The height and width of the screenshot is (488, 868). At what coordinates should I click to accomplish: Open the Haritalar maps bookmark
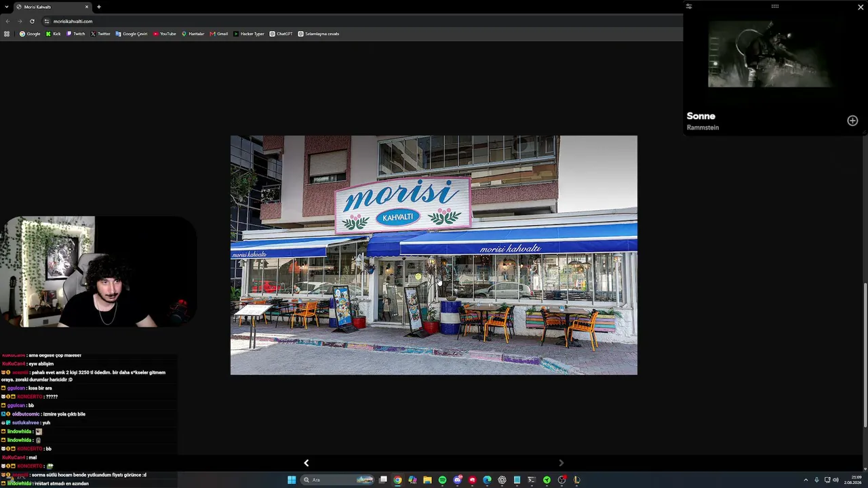coord(193,34)
